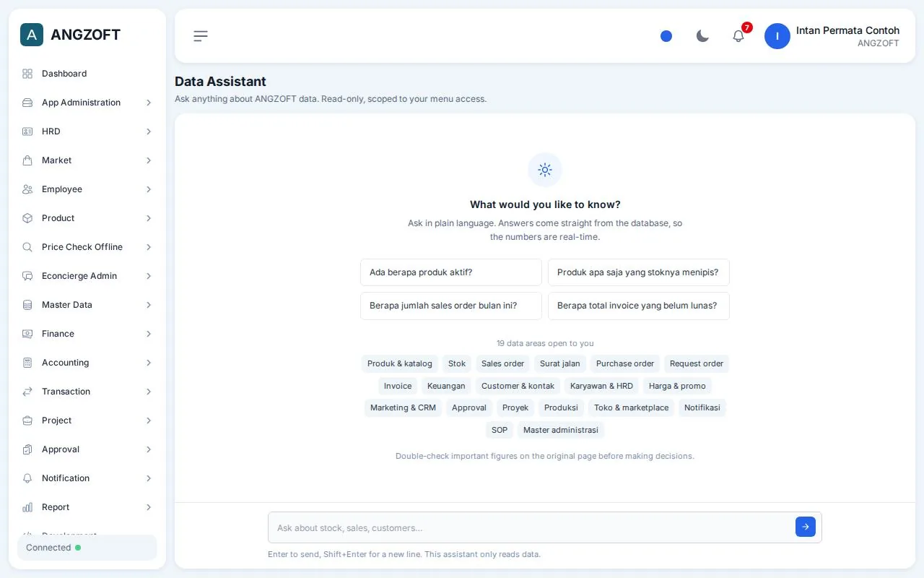The image size is (924, 578).
Task: Open the Dashboard menu item
Action: click(87, 74)
